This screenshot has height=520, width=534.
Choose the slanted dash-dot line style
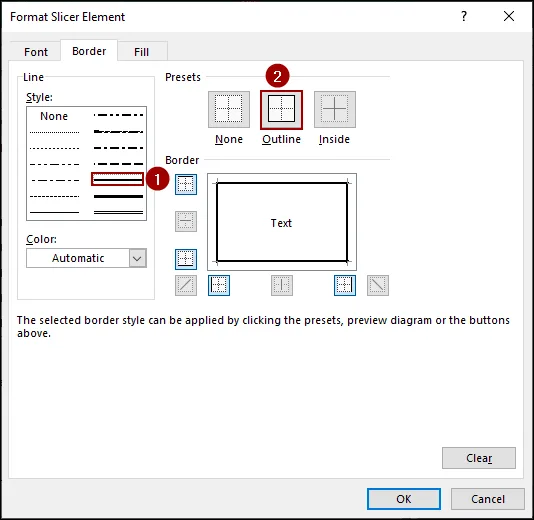[118, 131]
